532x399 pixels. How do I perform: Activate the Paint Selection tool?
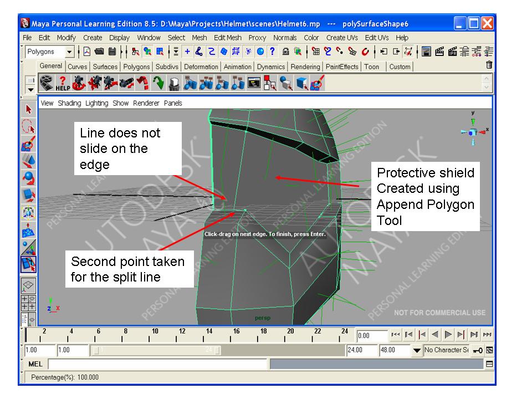coord(28,144)
